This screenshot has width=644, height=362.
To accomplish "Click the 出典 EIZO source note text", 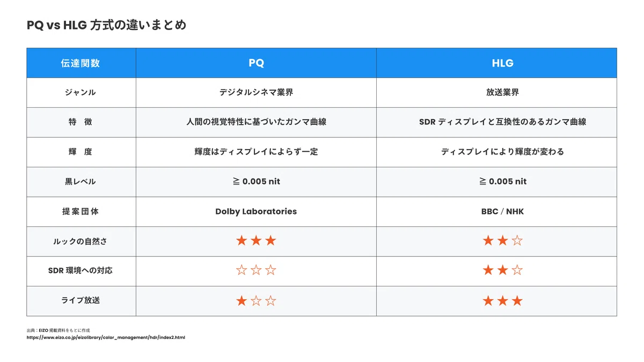I will pyautogui.click(x=58, y=330).
